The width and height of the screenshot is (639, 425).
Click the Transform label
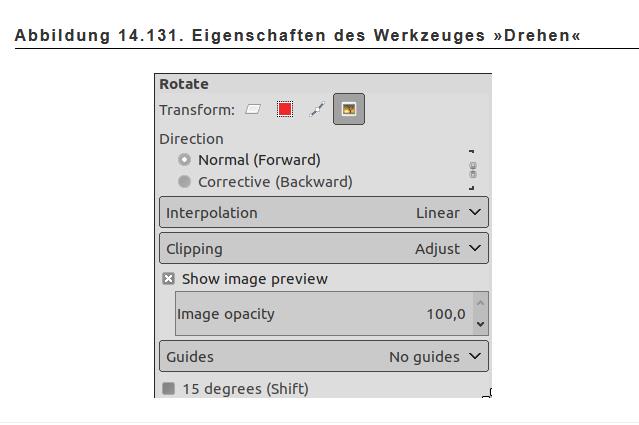point(197,110)
